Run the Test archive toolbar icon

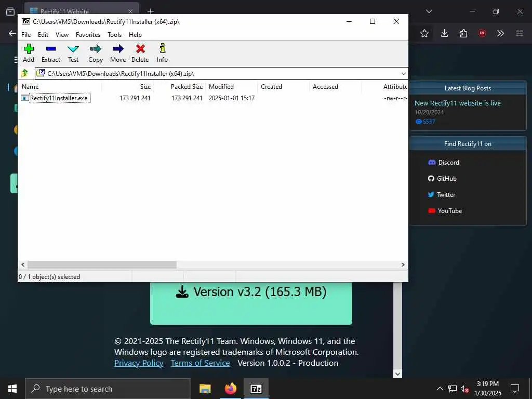(x=73, y=54)
